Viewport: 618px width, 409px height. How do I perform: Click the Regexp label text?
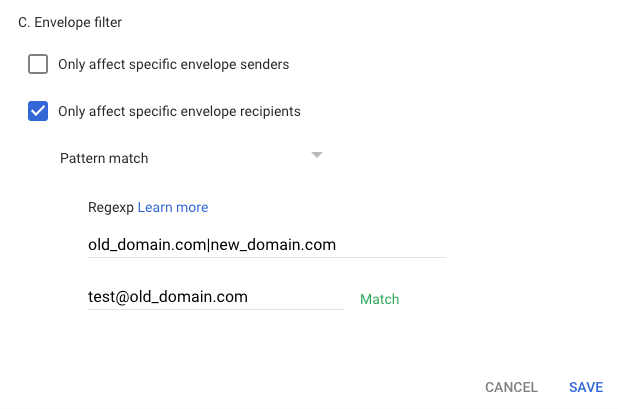point(110,207)
